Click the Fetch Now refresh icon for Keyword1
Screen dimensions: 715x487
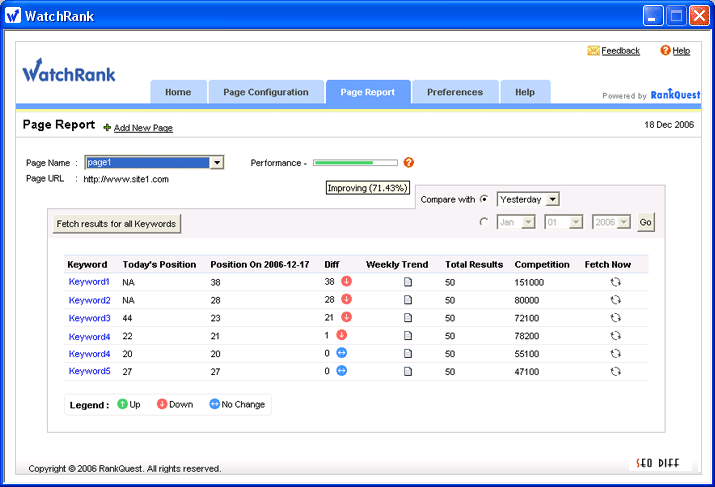(x=615, y=282)
